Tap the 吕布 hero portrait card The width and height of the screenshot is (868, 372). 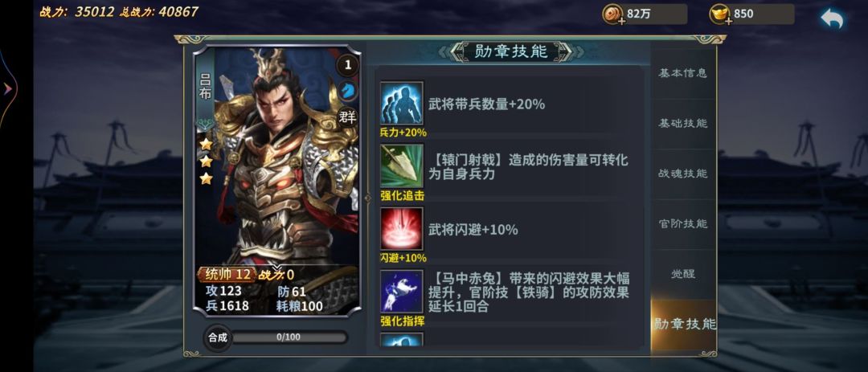point(276,181)
